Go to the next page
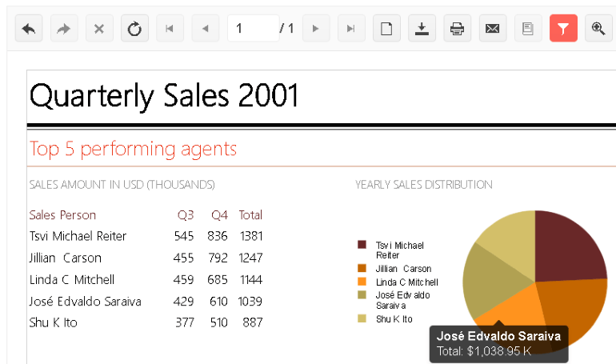The height and width of the screenshot is (364, 616). pyautogui.click(x=316, y=29)
